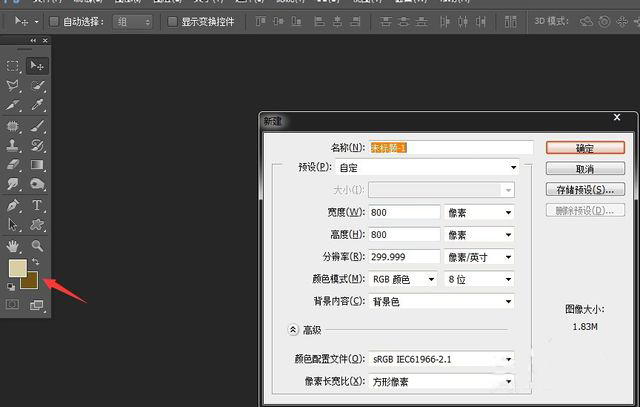Image resolution: width=640 pixels, height=407 pixels.
Task: Select the Hand tool
Action: point(14,245)
